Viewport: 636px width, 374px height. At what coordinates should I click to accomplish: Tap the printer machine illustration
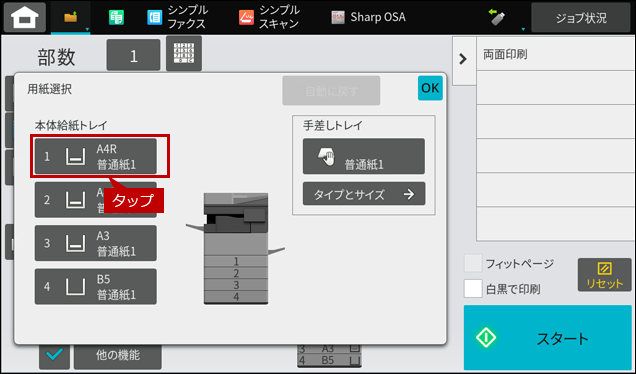(236, 248)
